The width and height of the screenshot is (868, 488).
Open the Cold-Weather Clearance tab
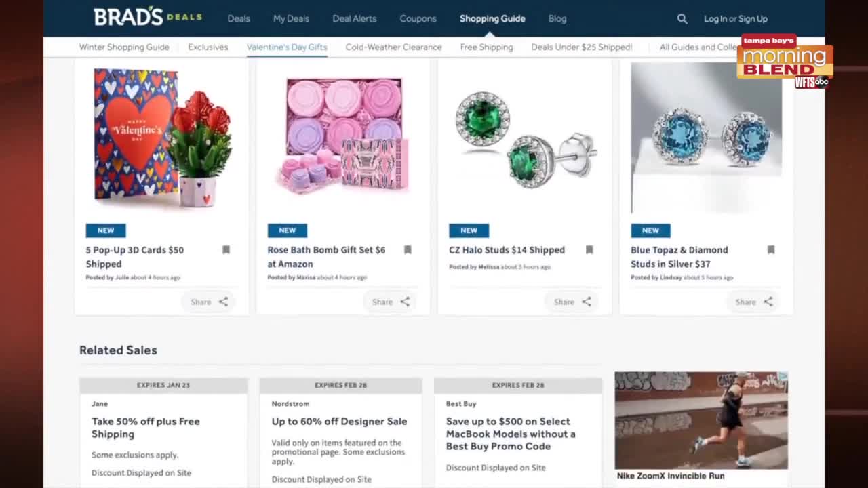394,47
